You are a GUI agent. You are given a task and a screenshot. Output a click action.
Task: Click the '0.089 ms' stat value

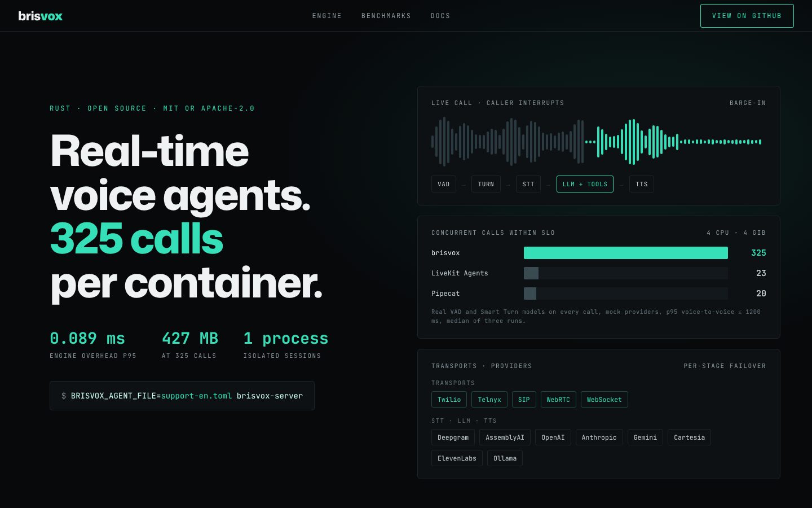[x=87, y=338]
